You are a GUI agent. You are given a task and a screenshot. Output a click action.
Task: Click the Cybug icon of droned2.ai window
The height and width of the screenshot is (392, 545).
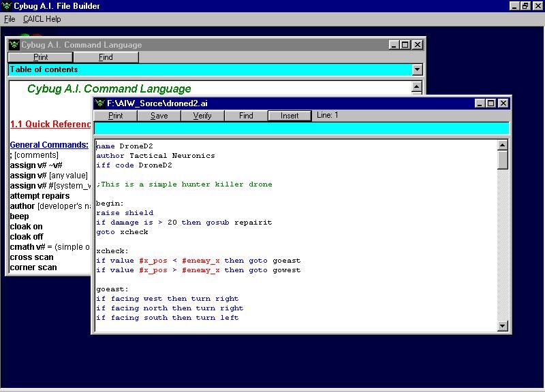click(x=100, y=103)
